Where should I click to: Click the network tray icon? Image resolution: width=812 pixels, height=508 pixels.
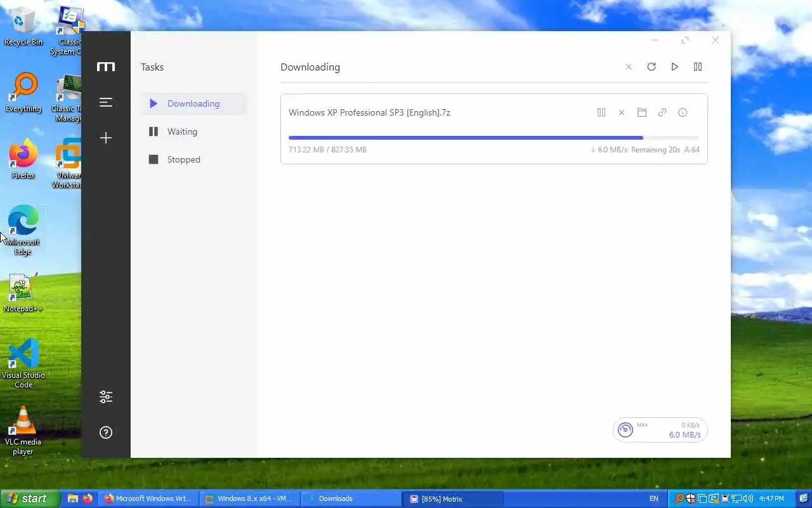click(736, 498)
